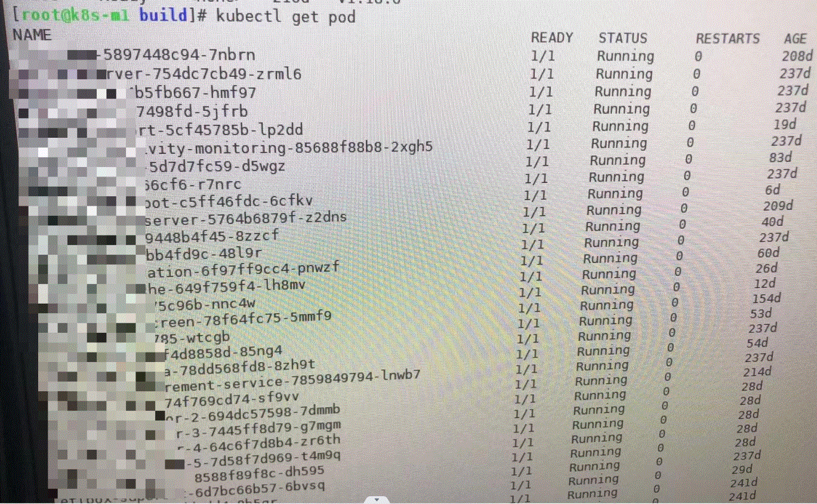This screenshot has width=817, height=504.
Task: Click the age value '214d'
Action: [757, 372]
